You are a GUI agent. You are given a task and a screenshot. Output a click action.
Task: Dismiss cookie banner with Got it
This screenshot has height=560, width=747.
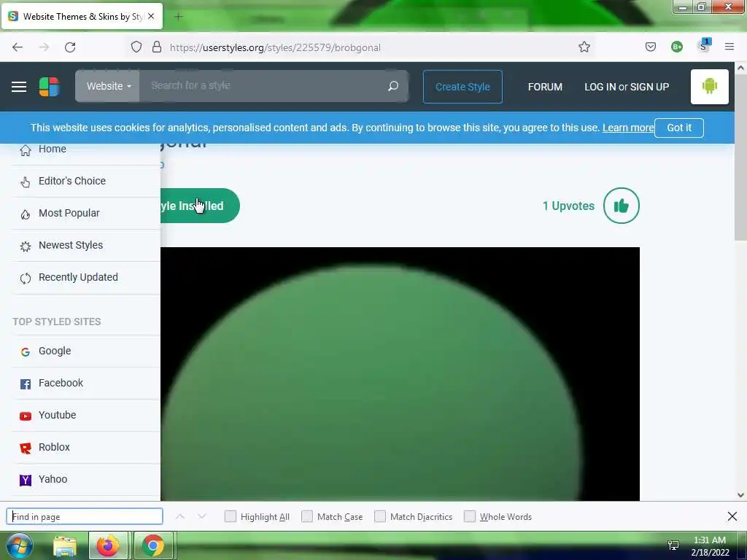pyautogui.click(x=679, y=128)
